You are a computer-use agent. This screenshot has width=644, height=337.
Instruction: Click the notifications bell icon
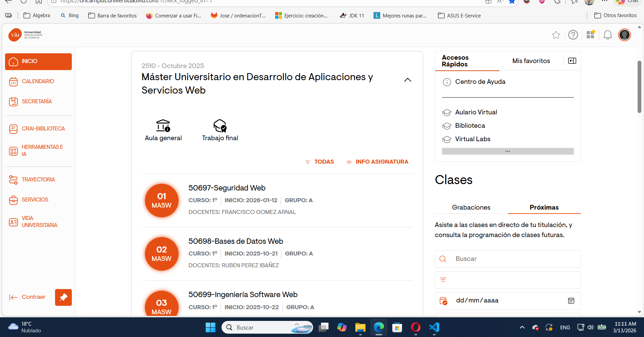pos(607,35)
